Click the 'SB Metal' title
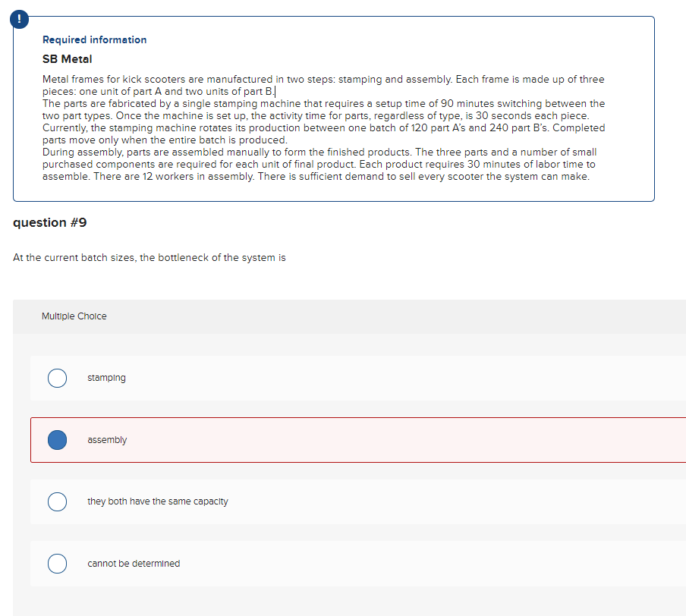This screenshot has height=616, width=686. [66, 58]
